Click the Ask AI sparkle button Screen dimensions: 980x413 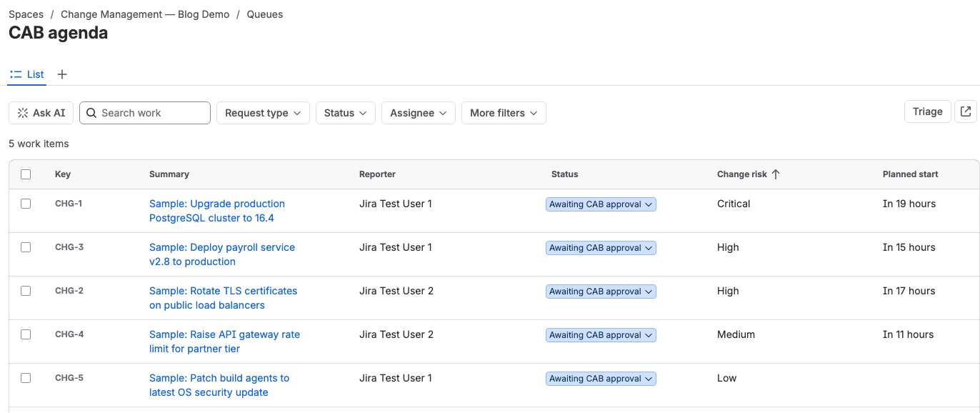click(41, 113)
